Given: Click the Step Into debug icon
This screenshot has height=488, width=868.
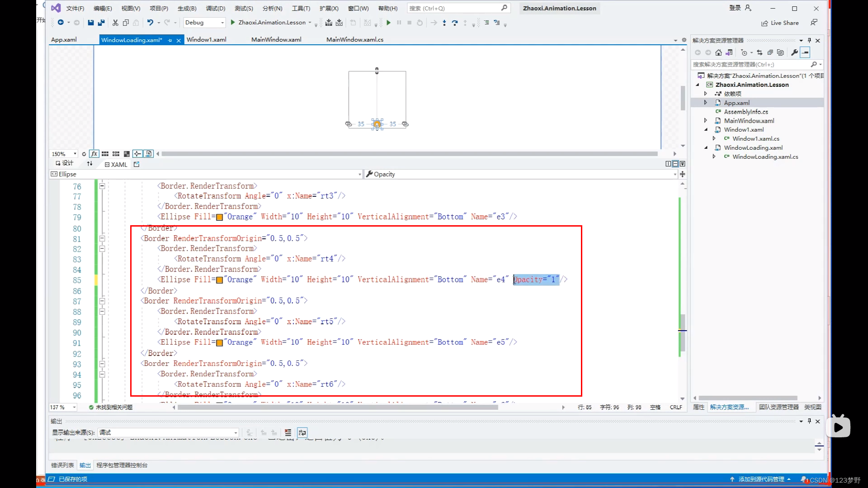Looking at the screenshot, I should (444, 23).
